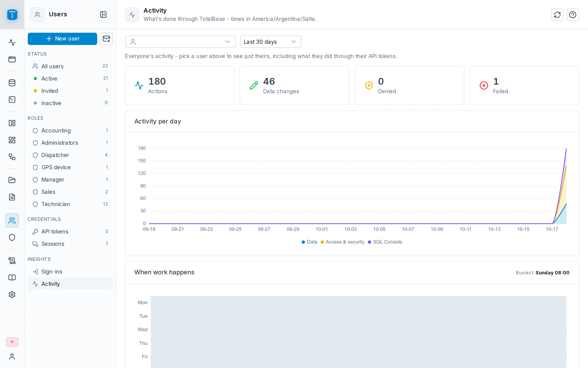Select the Technician role
This screenshot has width=588, height=368.
pyautogui.click(x=70, y=204)
